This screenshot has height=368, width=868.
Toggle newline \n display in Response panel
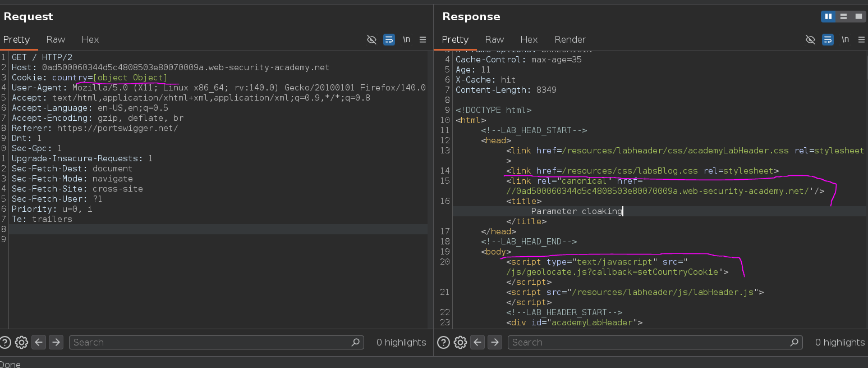[845, 39]
